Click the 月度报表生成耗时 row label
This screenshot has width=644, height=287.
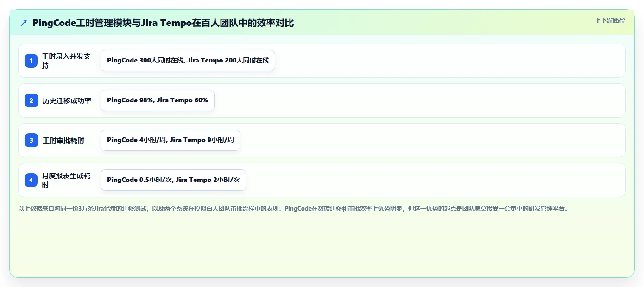tap(67, 180)
